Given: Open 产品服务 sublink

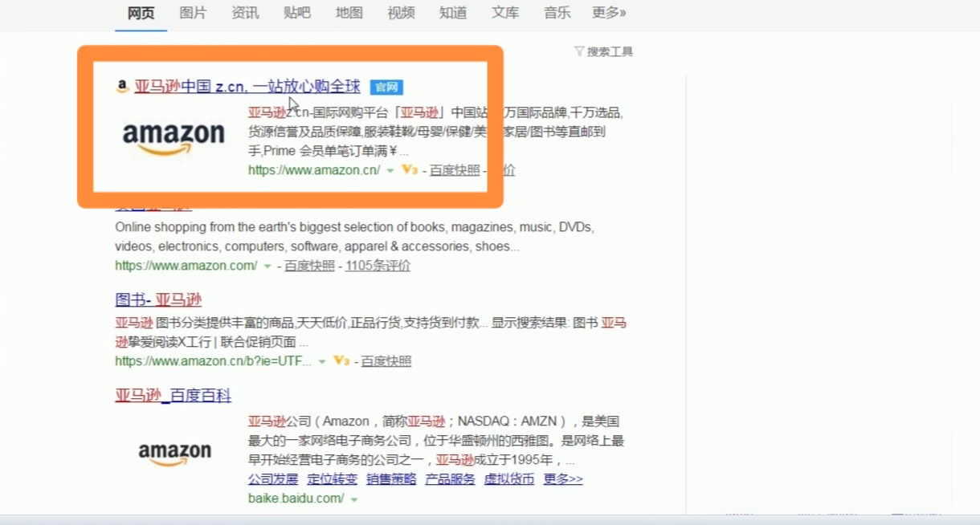Looking at the screenshot, I should click(x=451, y=479).
